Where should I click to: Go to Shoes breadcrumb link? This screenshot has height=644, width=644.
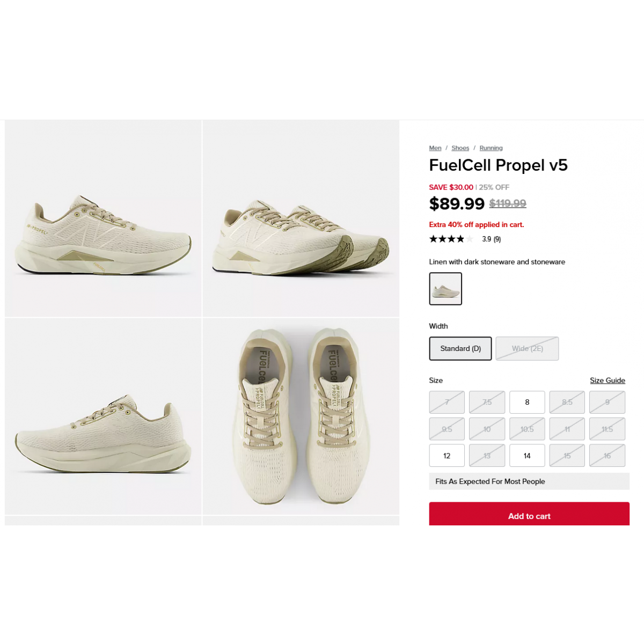[460, 148]
